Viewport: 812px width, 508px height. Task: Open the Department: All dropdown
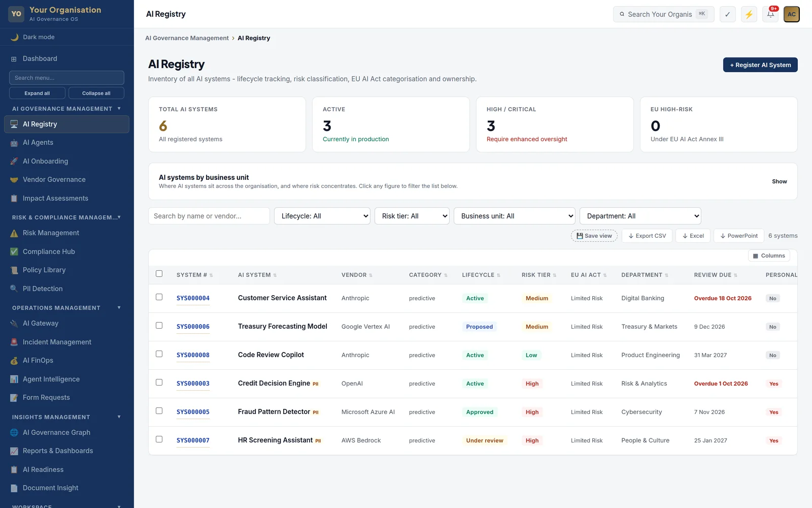point(640,216)
